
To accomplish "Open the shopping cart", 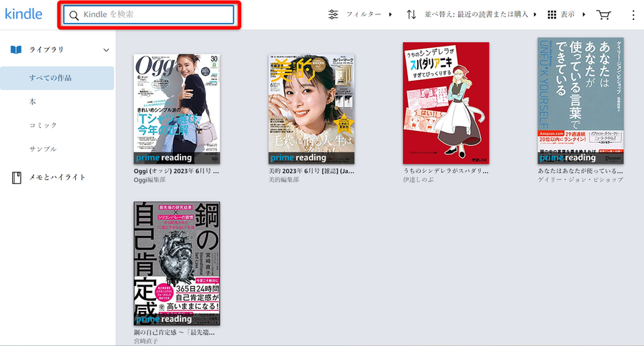I will click(603, 15).
